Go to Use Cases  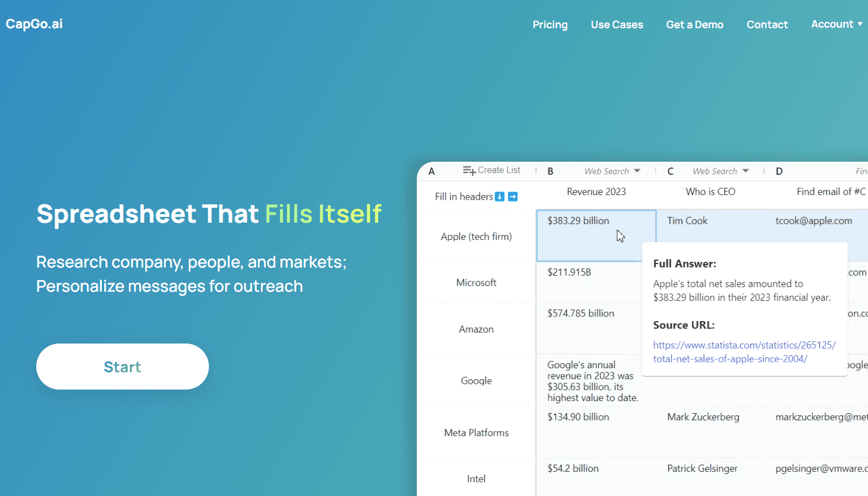point(616,25)
